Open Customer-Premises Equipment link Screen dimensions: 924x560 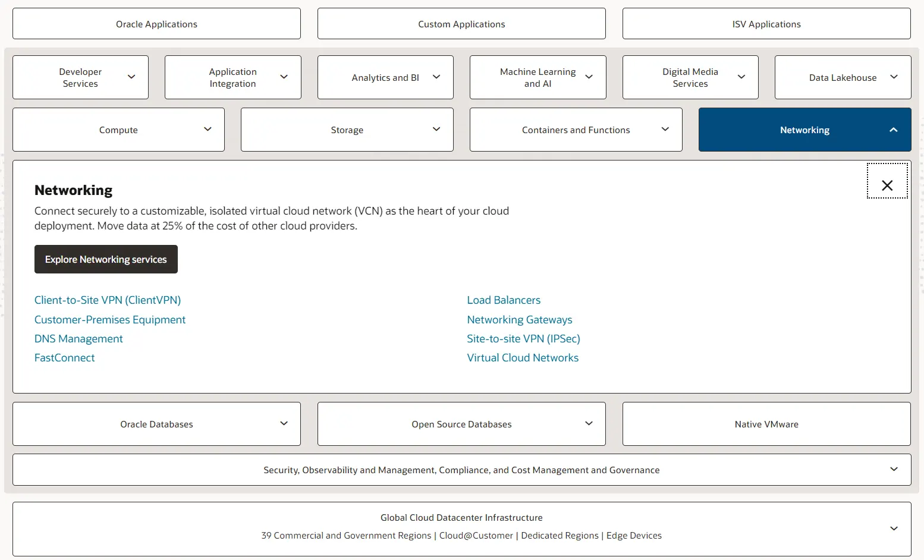point(110,320)
